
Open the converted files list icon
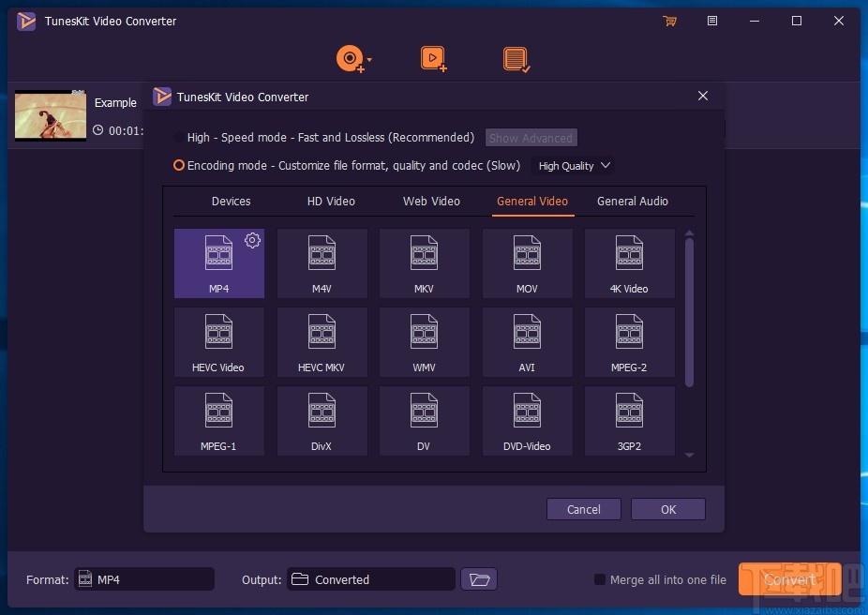tap(516, 59)
